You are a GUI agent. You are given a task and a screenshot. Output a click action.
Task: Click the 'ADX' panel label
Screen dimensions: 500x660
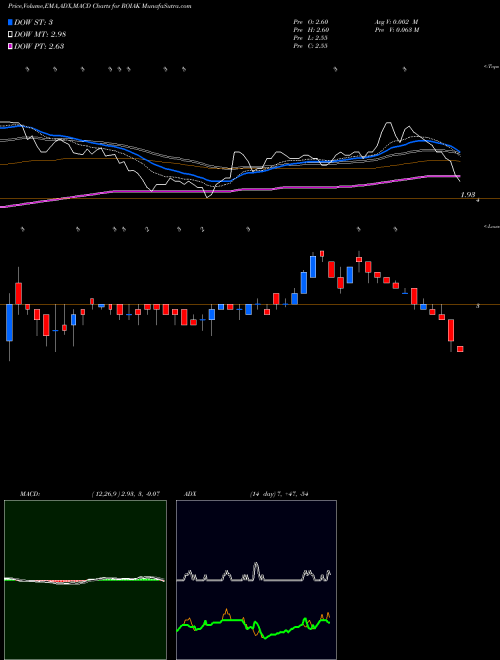coord(190,494)
